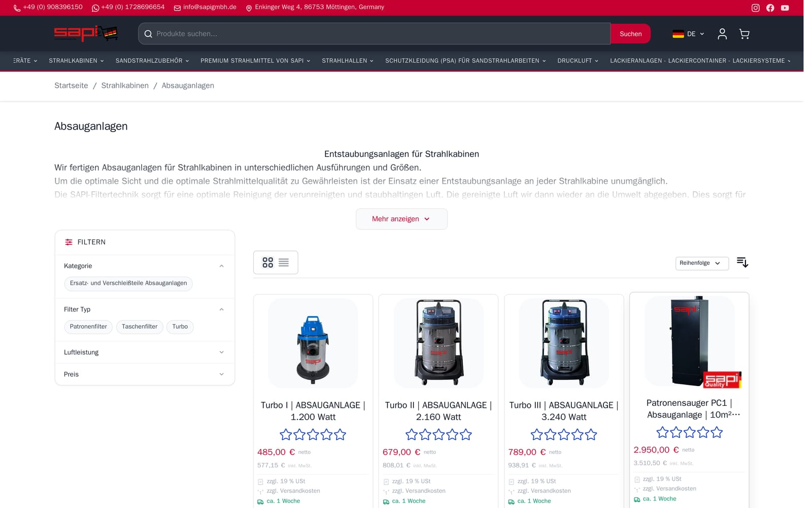Call +49 (0) 908396150 number link
Image resolution: width=812 pixels, height=508 pixels.
53,8
